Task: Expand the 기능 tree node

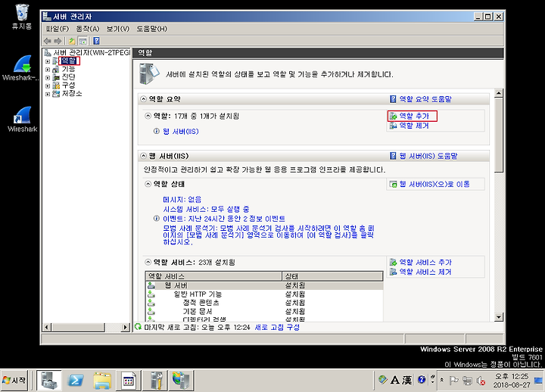Action: (48, 70)
